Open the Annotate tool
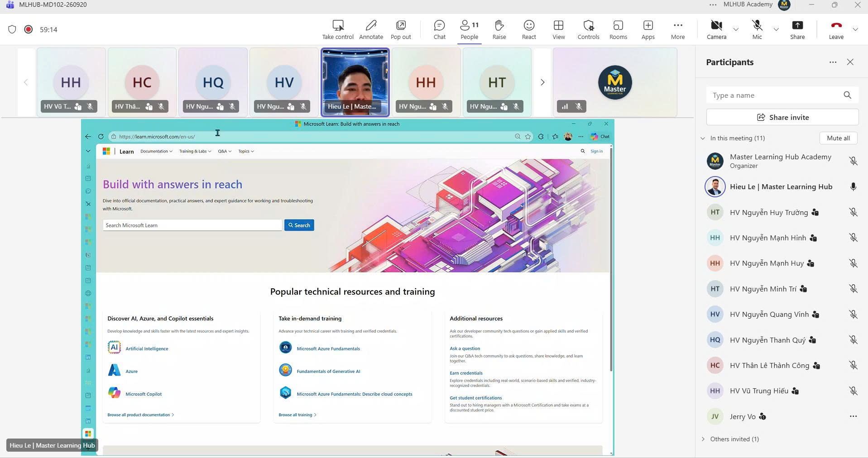The height and width of the screenshot is (458, 868). [371, 30]
